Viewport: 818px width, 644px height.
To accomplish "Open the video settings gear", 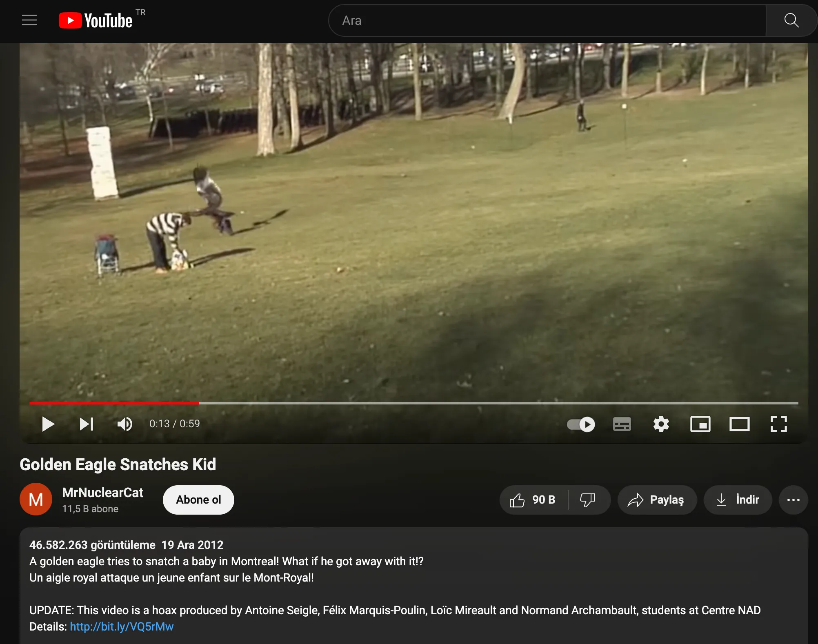I will 661,424.
